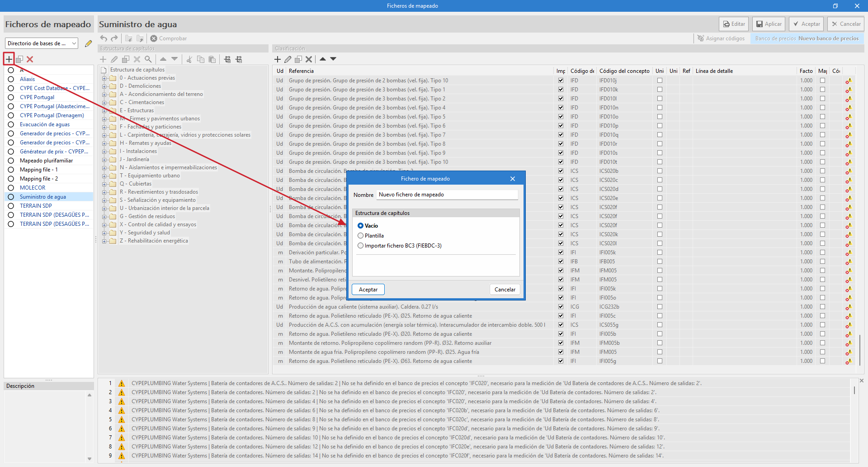Expand the D - Demoliciones chapter node
Viewport: 868px width, 467px height.
104,86
